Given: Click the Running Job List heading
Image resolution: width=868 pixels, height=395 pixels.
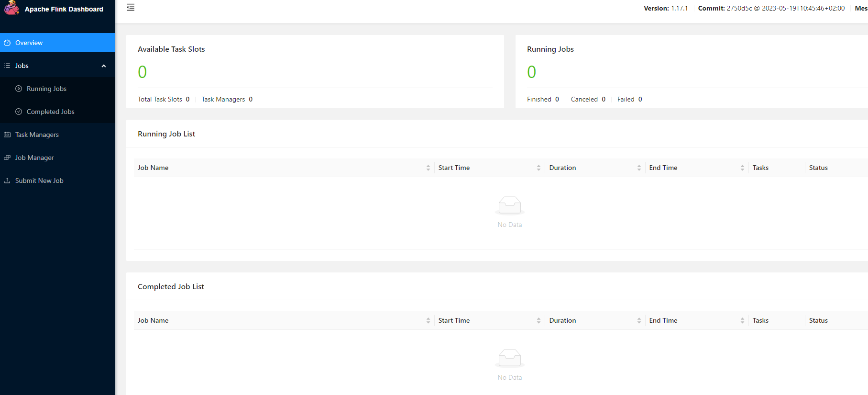Looking at the screenshot, I should (166, 134).
